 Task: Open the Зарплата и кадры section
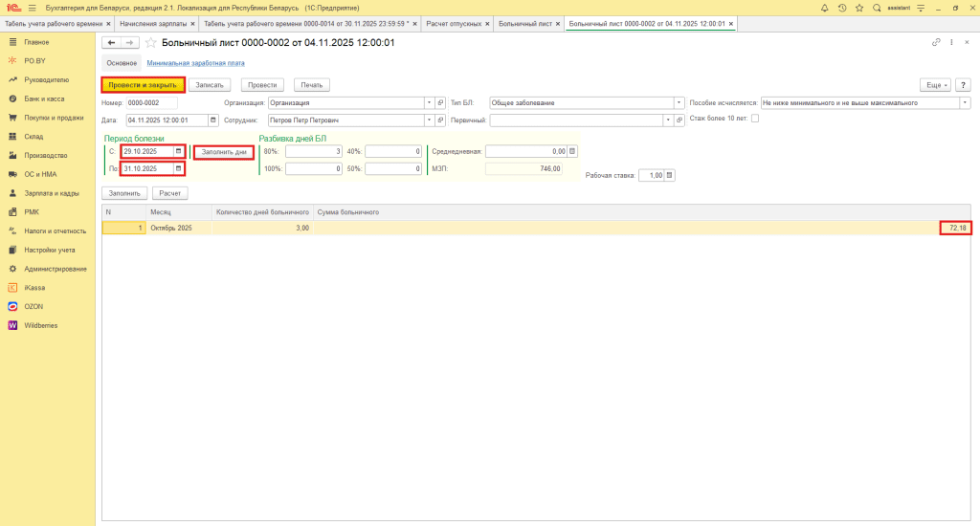tap(51, 193)
